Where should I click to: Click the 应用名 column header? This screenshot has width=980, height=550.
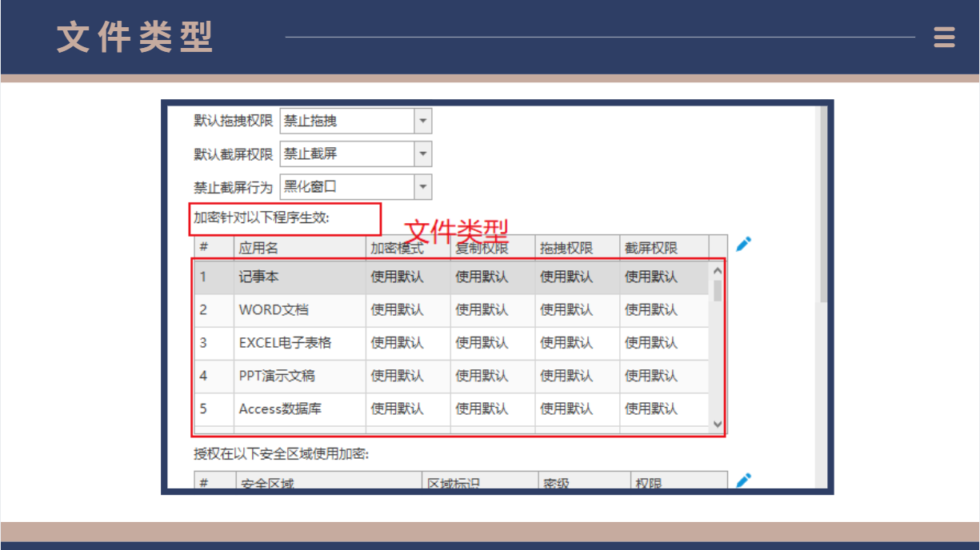pyautogui.click(x=299, y=248)
